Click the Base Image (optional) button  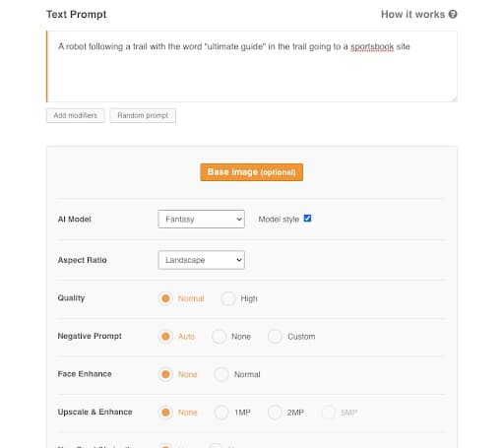coord(252,172)
